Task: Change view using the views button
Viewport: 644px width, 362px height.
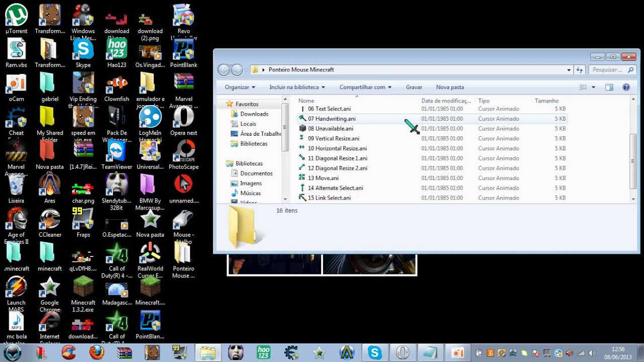Action: (584, 87)
